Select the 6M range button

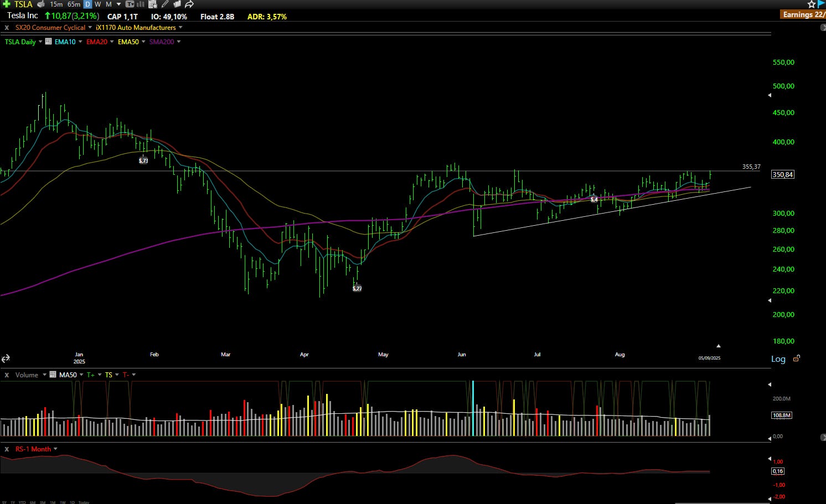(33, 502)
